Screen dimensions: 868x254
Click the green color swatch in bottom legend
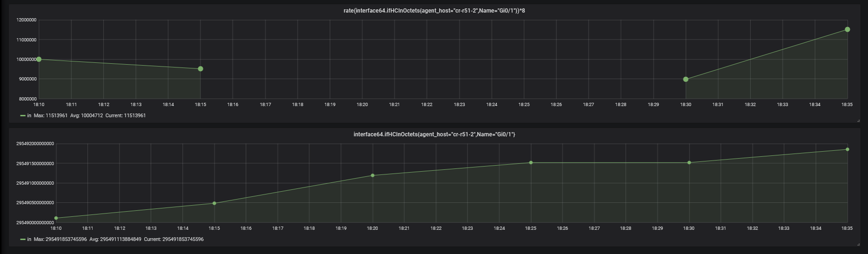pos(23,239)
